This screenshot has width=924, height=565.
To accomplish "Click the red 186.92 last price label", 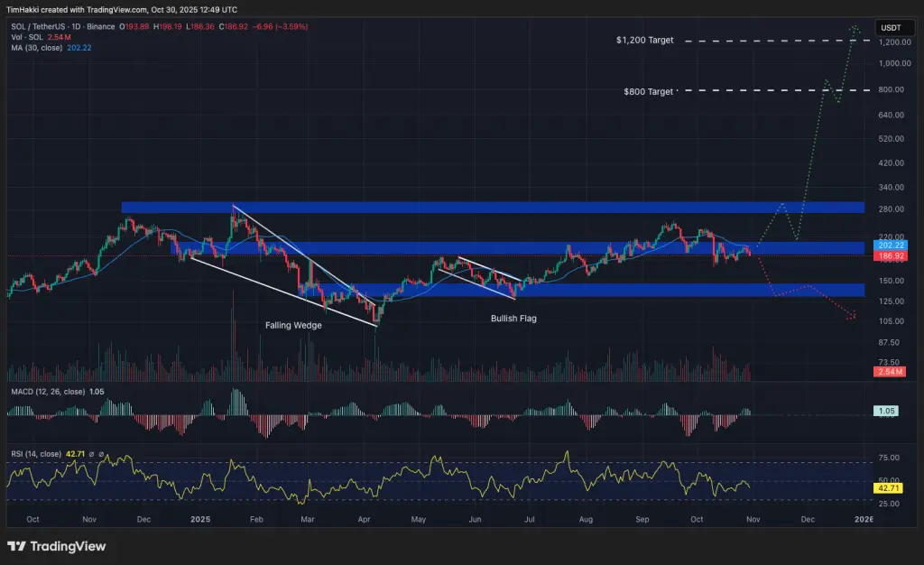I will pyautogui.click(x=890, y=255).
